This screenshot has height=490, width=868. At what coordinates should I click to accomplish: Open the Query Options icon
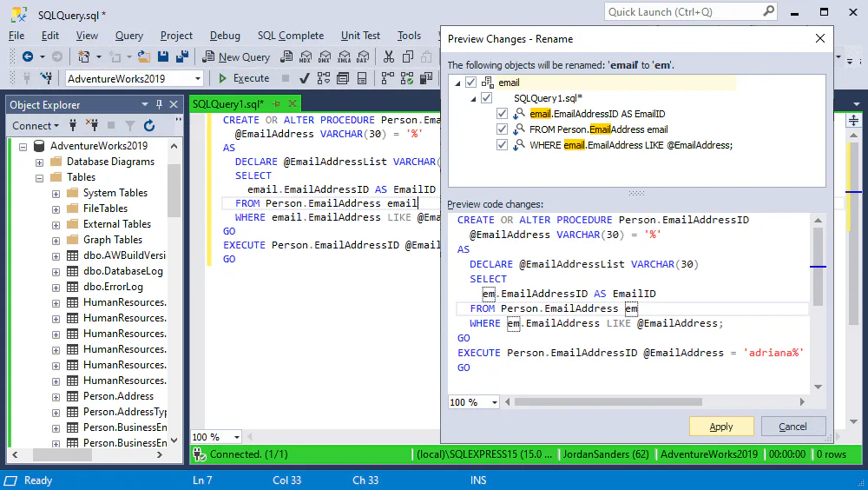343,78
